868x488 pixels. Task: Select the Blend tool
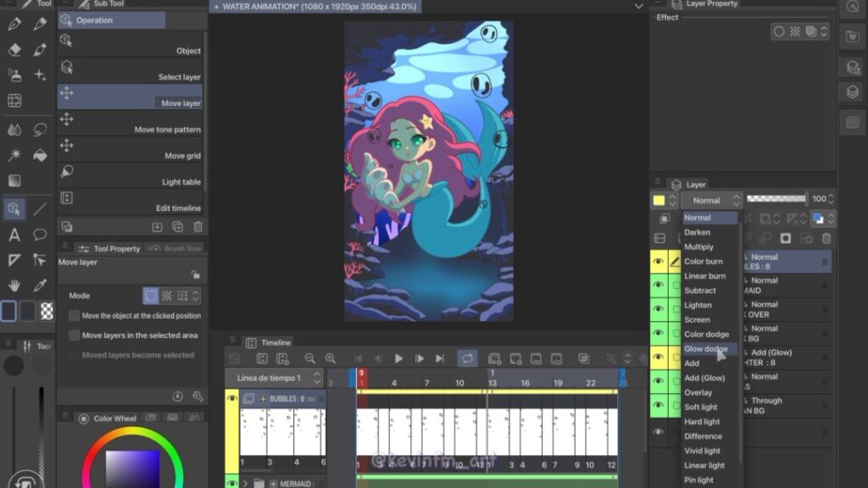tap(14, 130)
